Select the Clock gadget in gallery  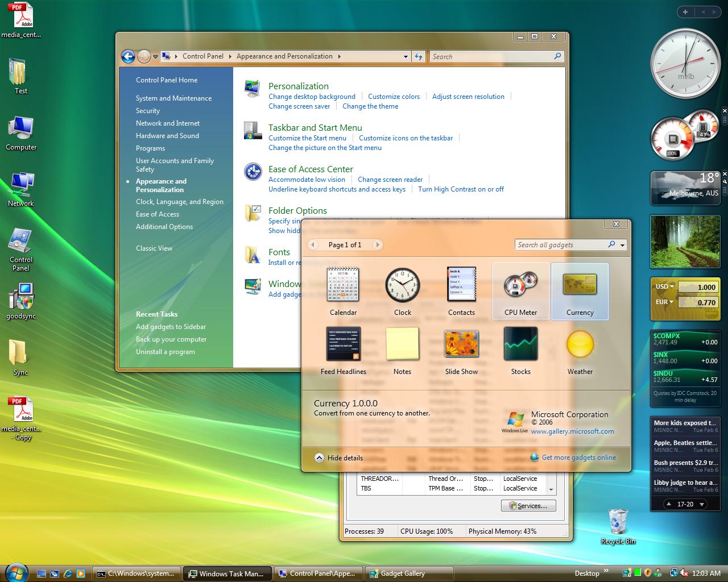coord(402,284)
